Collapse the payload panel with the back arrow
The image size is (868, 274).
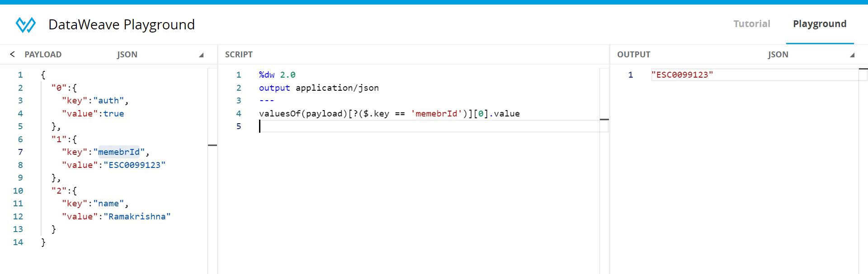13,54
